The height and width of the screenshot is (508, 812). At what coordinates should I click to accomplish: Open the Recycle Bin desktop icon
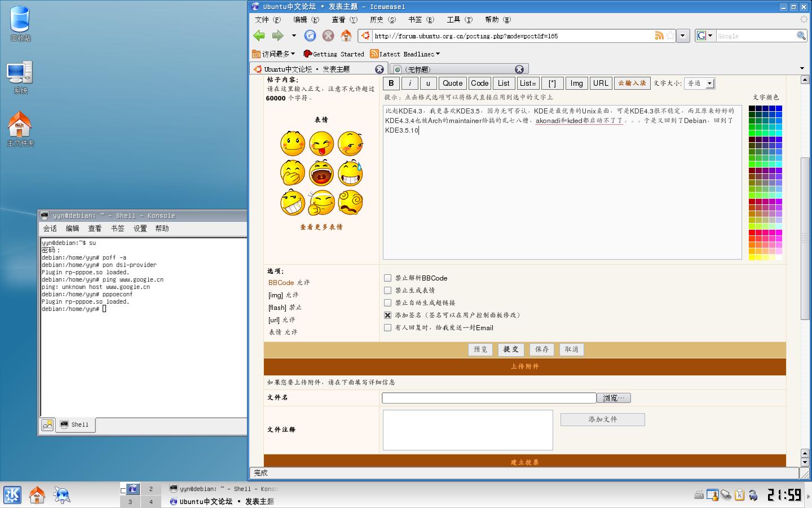click(x=20, y=24)
